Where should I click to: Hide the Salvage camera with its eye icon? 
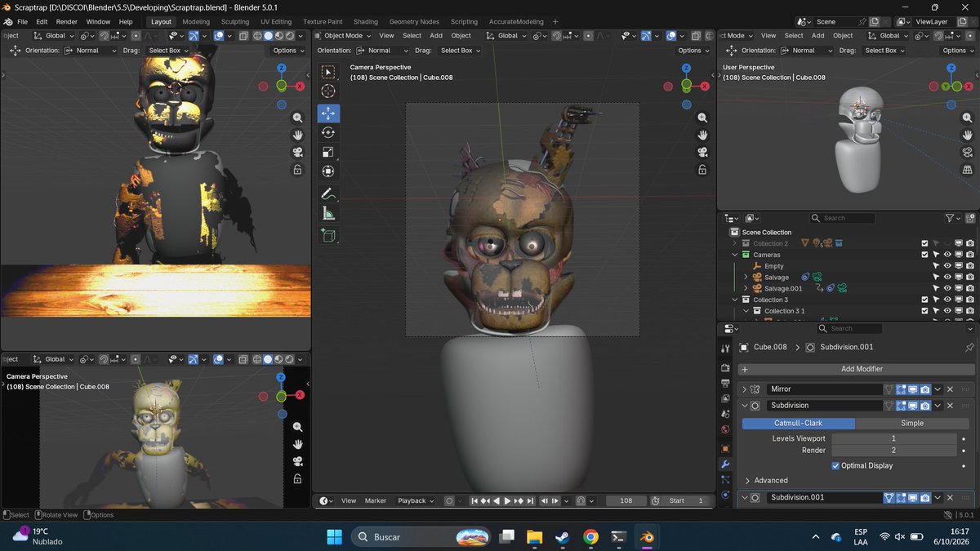click(947, 277)
